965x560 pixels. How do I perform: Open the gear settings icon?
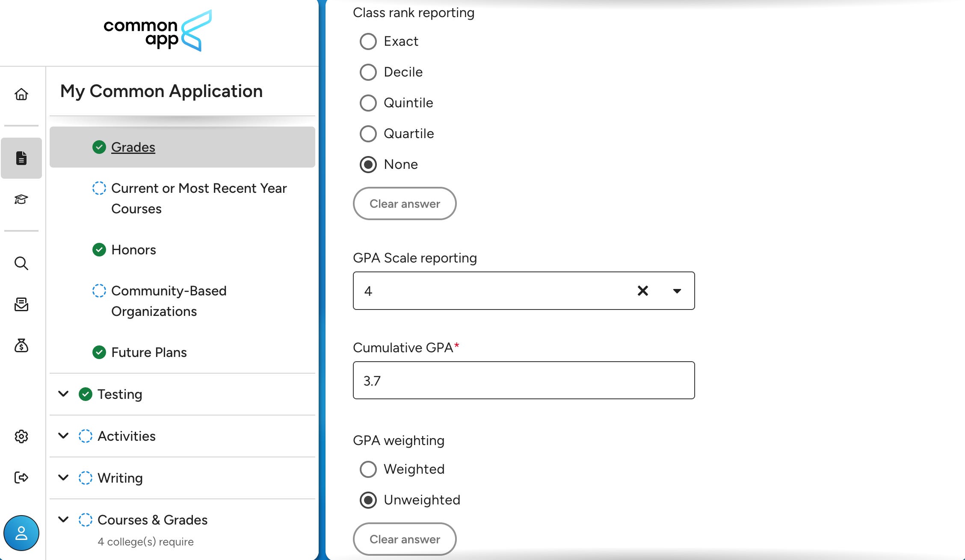tap(21, 436)
